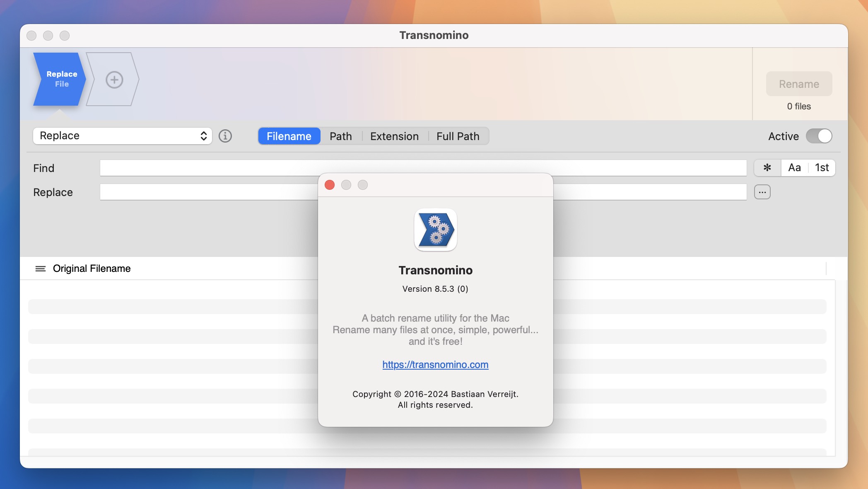The image size is (868, 489).
Task: Toggle the Aa case sensitivity option
Action: (x=794, y=168)
